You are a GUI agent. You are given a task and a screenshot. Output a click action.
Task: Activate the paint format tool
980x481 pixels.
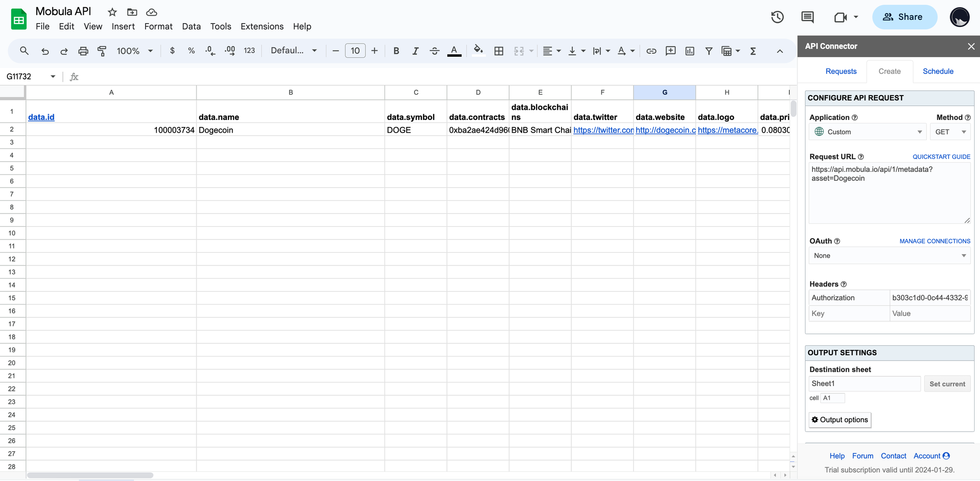[x=102, y=51]
